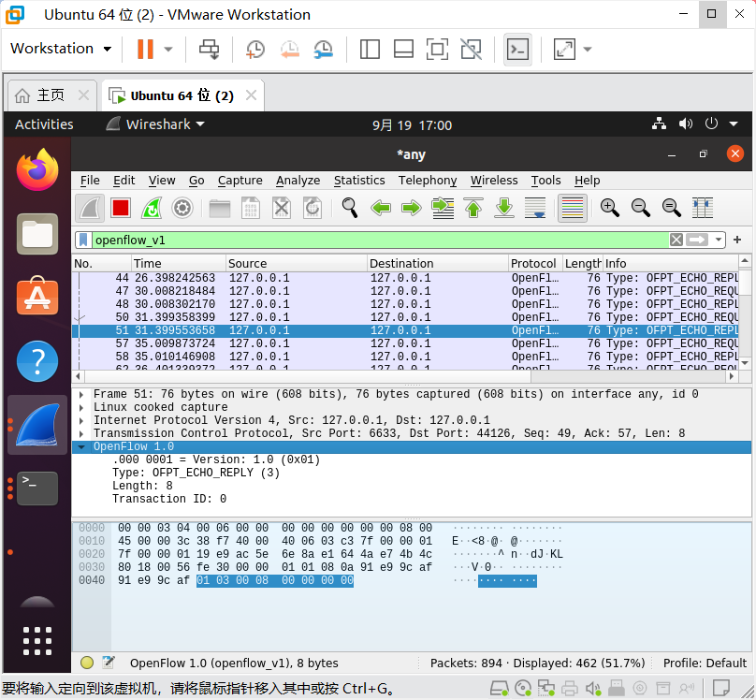Image resolution: width=756 pixels, height=700 pixels.
Task: Close this capture file (X page icon)
Action: [x=282, y=209]
